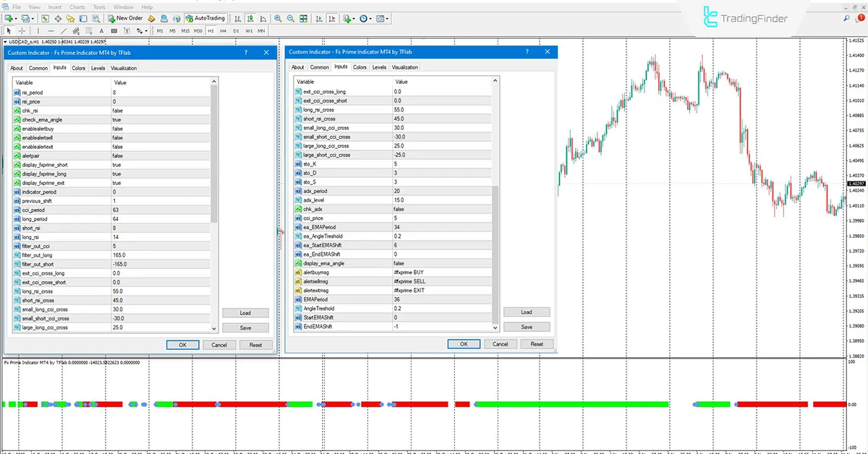868x454 pixels.
Task: Toggle chart shift from right edge
Action: [x=332, y=18]
